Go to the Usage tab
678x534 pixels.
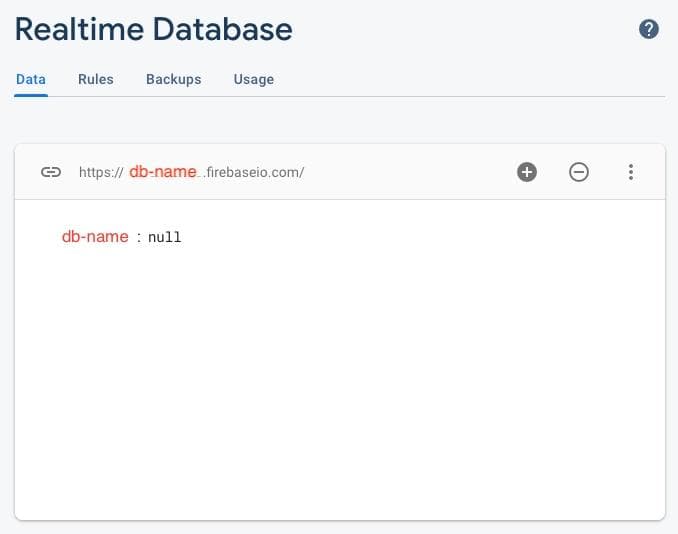click(x=253, y=79)
